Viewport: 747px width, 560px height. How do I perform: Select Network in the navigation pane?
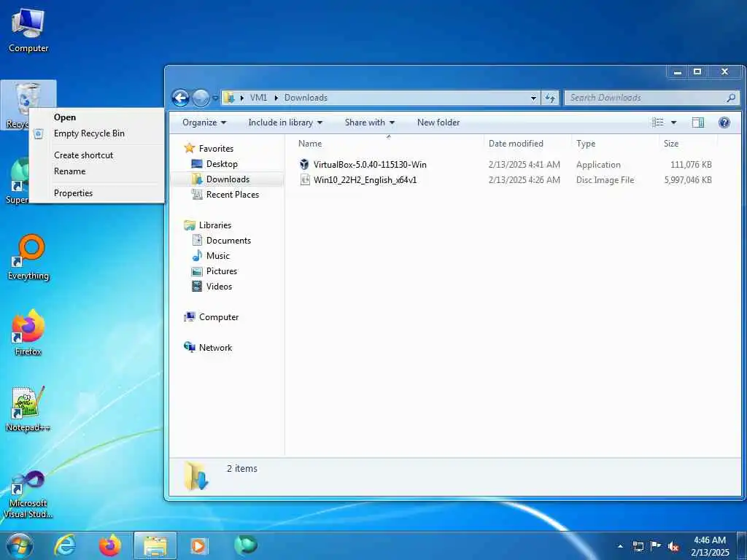pyautogui.click(x=215, y=348)
